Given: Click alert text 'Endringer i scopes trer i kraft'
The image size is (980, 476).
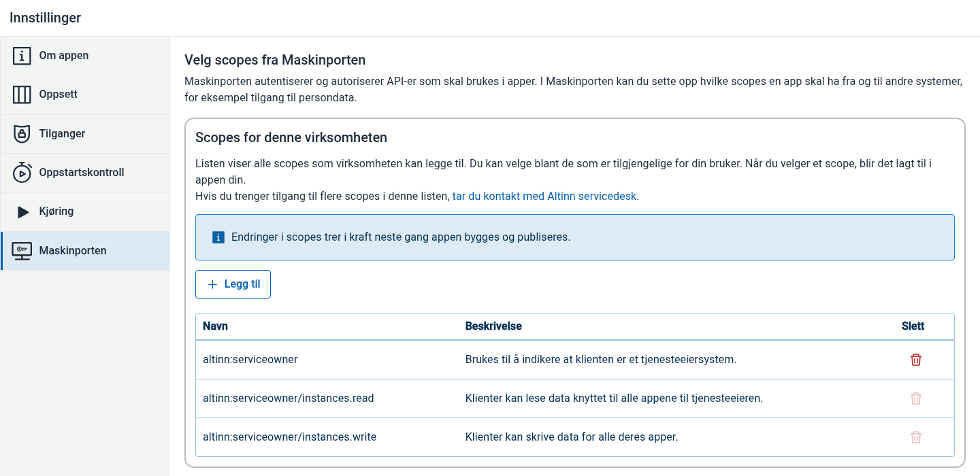Looking at the screenshot, I should (401, 237).
